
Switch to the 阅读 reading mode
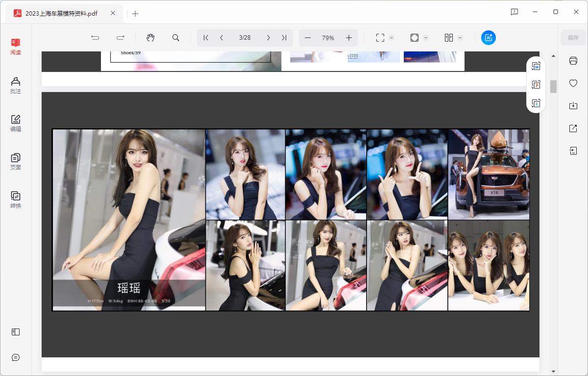tap(16, 47)
